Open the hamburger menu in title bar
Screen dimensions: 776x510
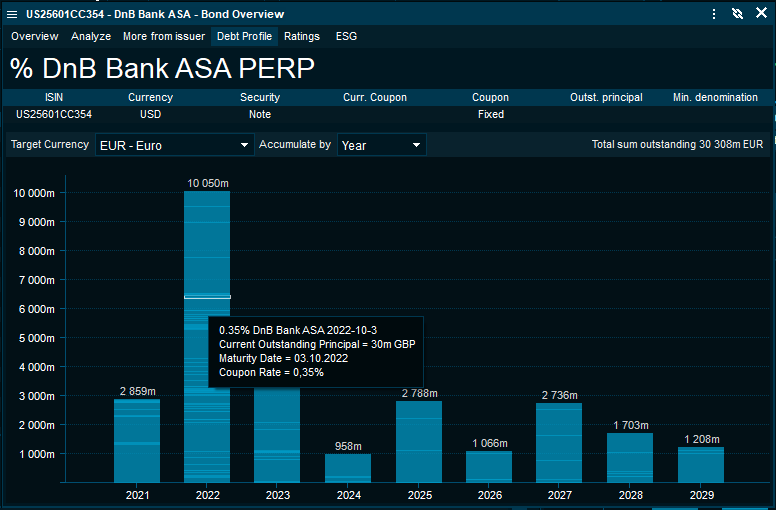[12, 14]
